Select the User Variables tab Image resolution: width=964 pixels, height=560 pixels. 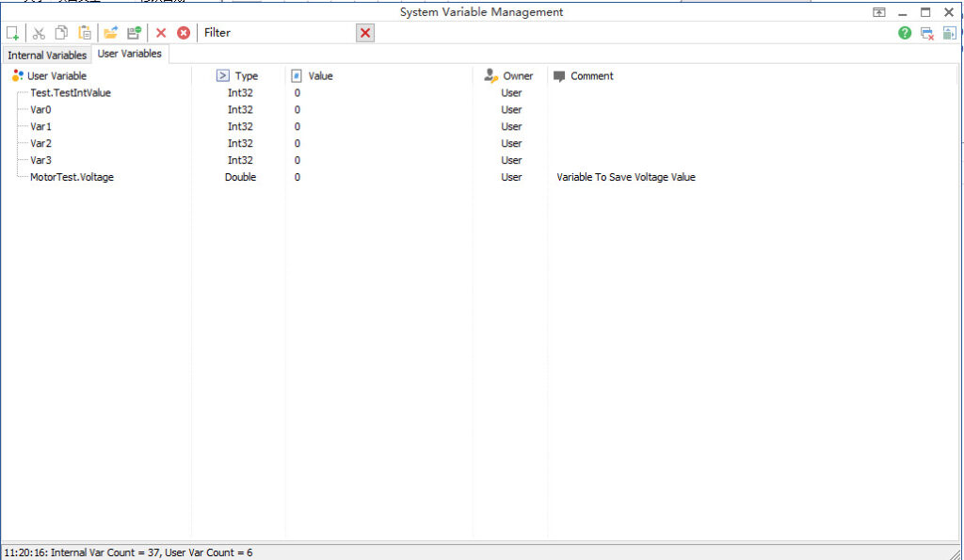click(x=129, y=54)
